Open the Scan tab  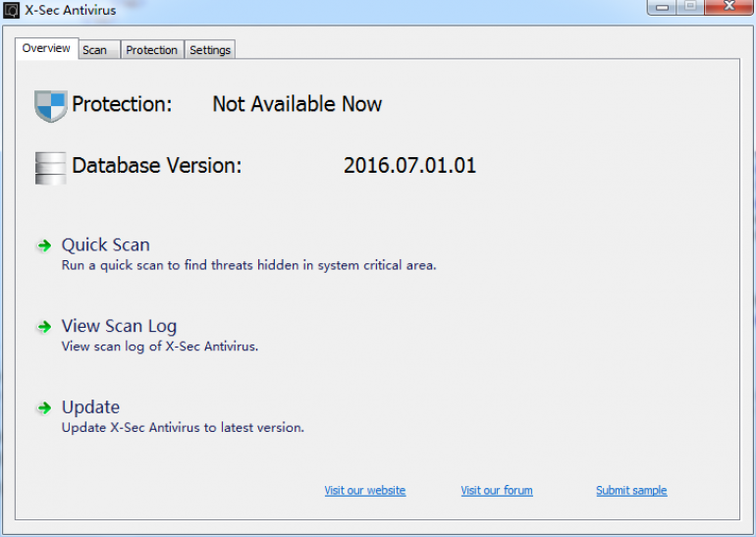[99, 50]
